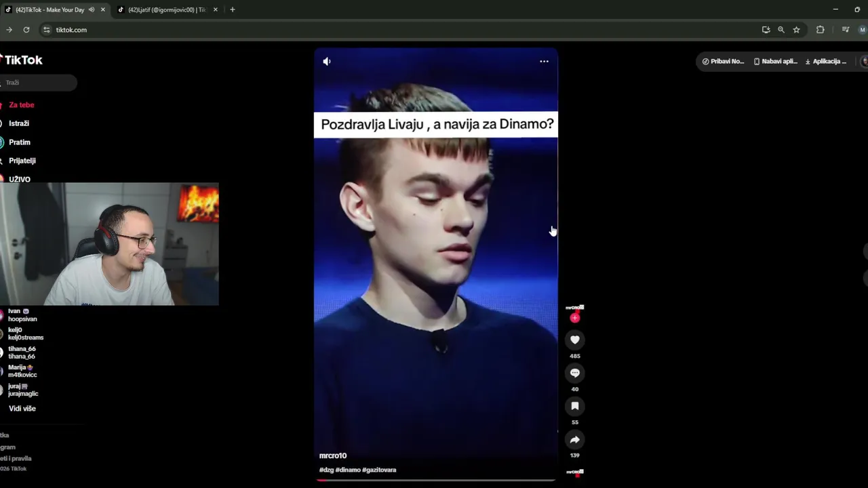Open followed account hoopsivan
This screenshot has height=488, width=868.
tap(22, 315)
